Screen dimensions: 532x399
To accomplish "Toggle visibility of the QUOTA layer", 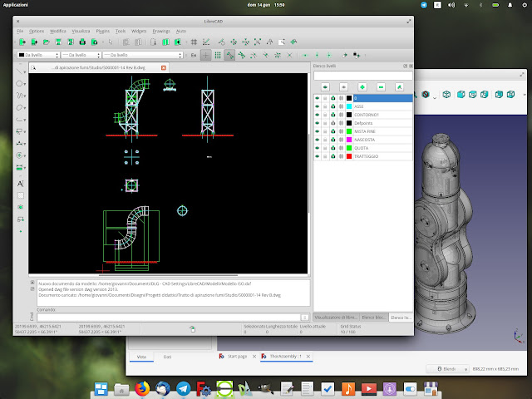I will [x=317, y=148].
